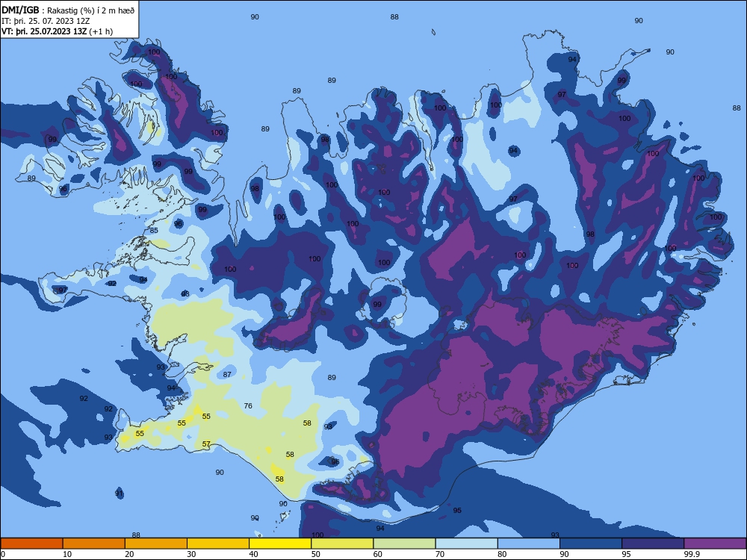This screenshot has width=747, height=560.
Task: Click the '76' humidity value on the map
Action: [x=248, y=406]
